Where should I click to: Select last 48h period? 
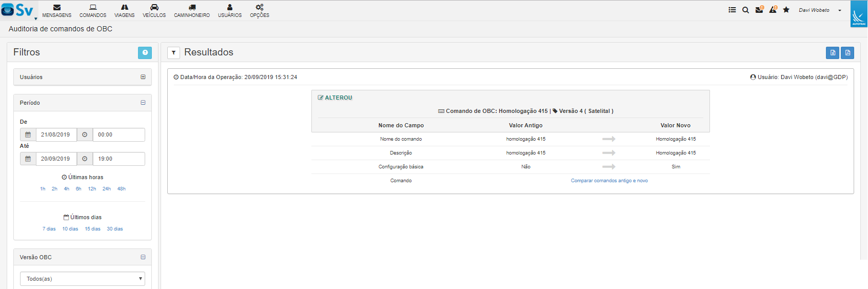point(122,189)
